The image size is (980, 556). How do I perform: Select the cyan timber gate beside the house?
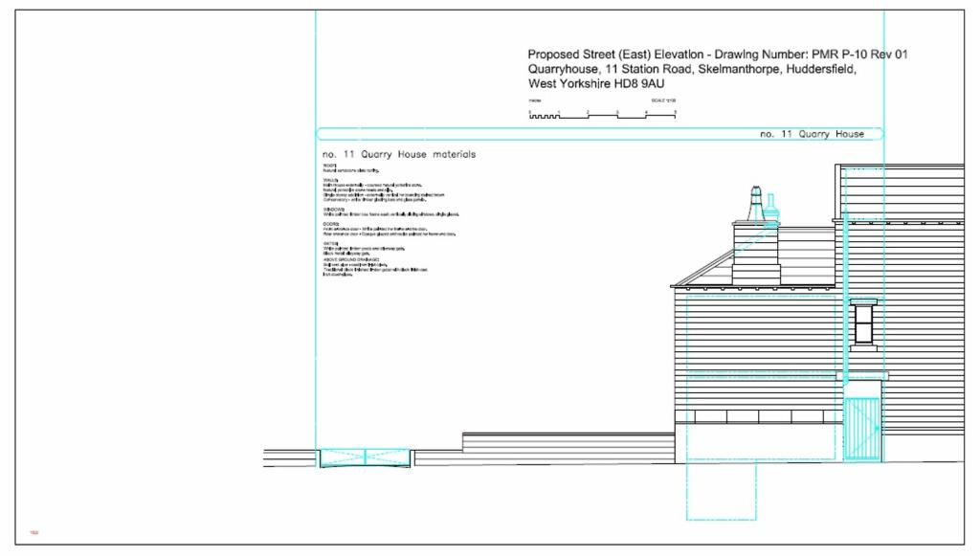tap(862, 429)
